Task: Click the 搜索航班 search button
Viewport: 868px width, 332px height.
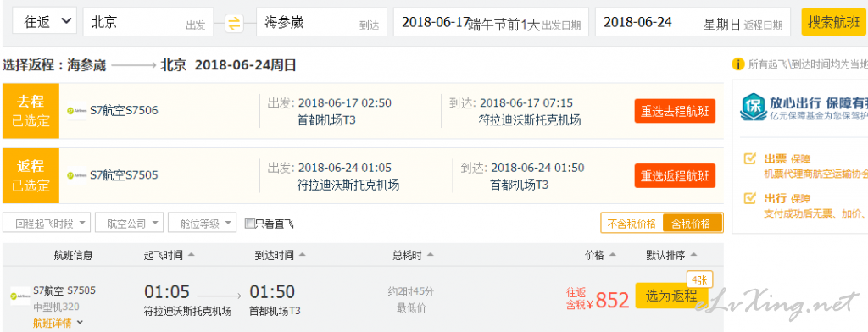Action: (834, 22)
